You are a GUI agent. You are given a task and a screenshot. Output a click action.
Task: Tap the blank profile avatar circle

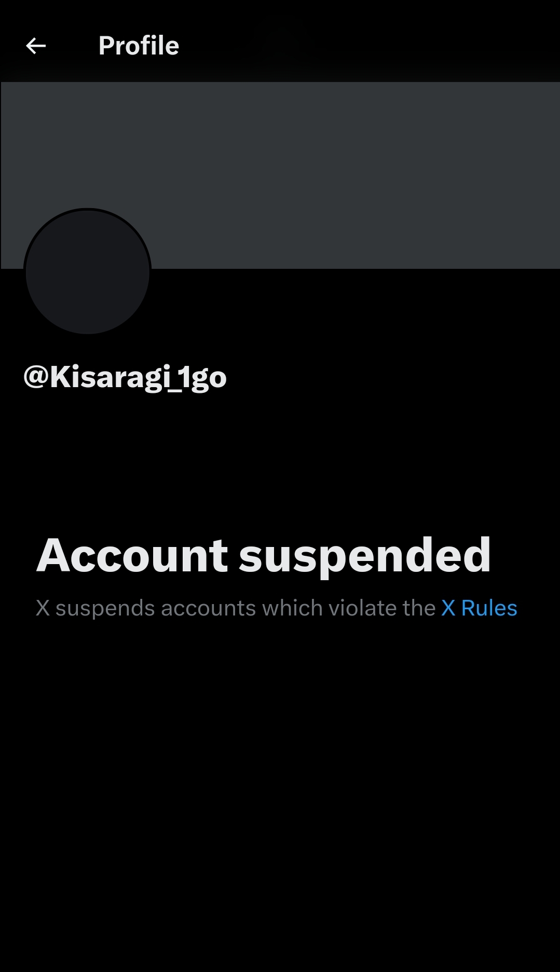click(x=88, y=271)
